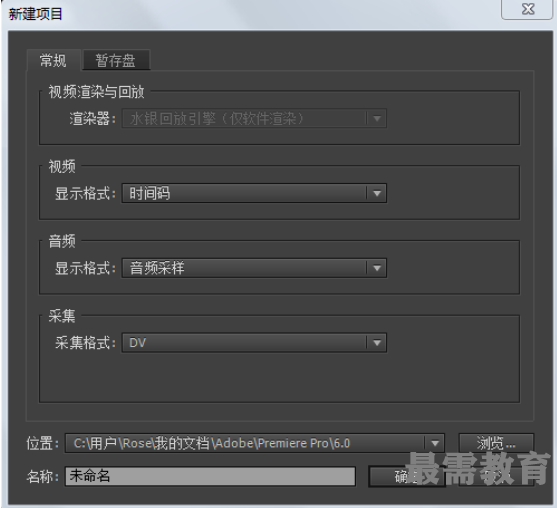This screenshot has width=557, height=508.
Task: Click the disabled 渲染器 dropdown
Action: (254, 118)
